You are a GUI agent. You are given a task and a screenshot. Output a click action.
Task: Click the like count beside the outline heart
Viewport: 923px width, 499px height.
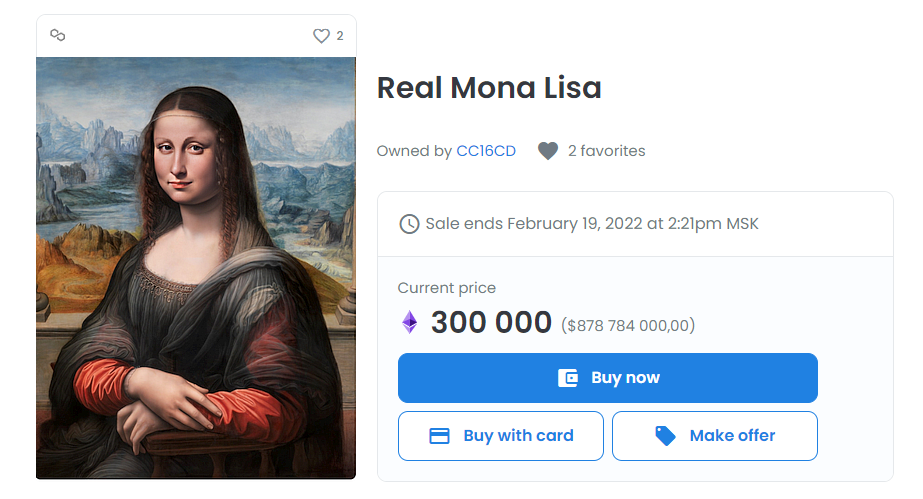(x=340, y=36)
